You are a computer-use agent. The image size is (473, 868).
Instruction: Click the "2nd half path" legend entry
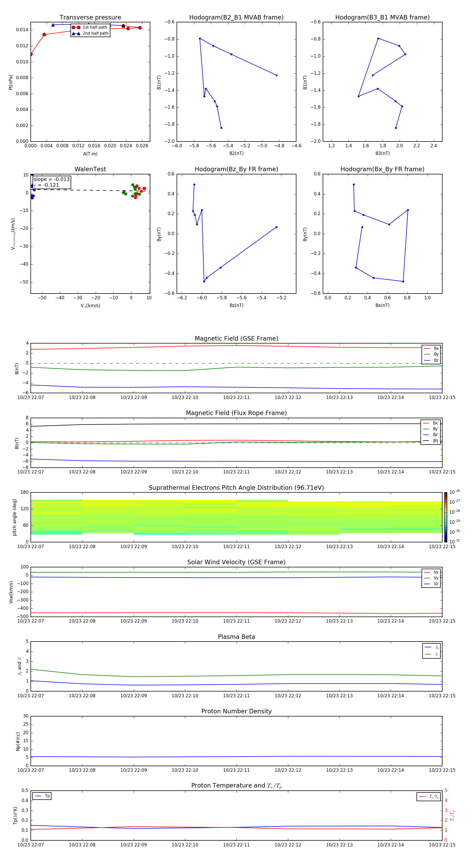tap(90, 33)
